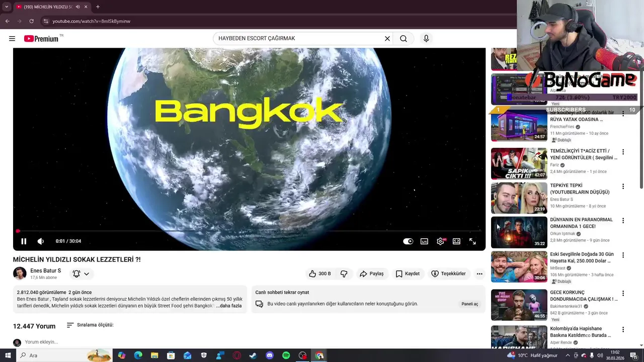Open Discord from the taskbar
Viewport: 644px width, 362px height.
tap(270, 355)
